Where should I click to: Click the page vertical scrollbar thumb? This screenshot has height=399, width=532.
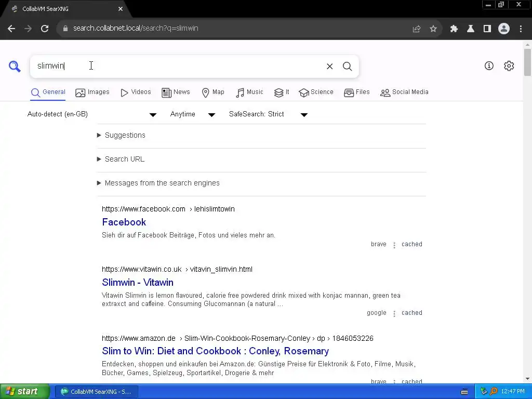click(x=527, y=62)
